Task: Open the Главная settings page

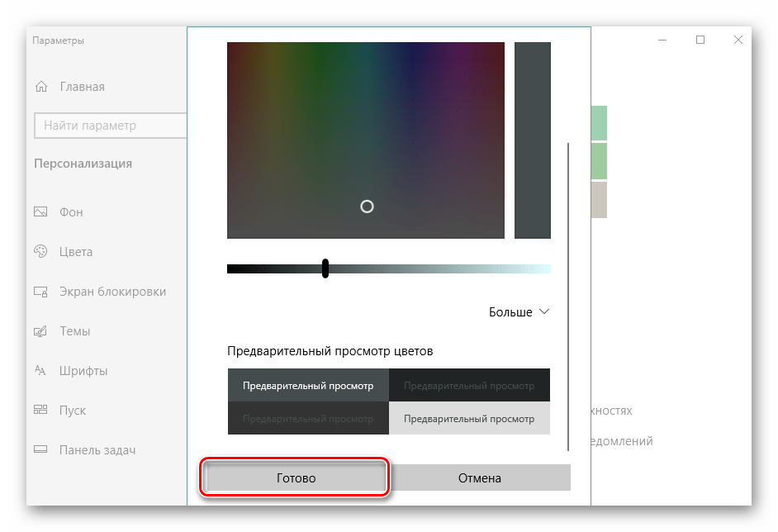Action: coord(83,87)
